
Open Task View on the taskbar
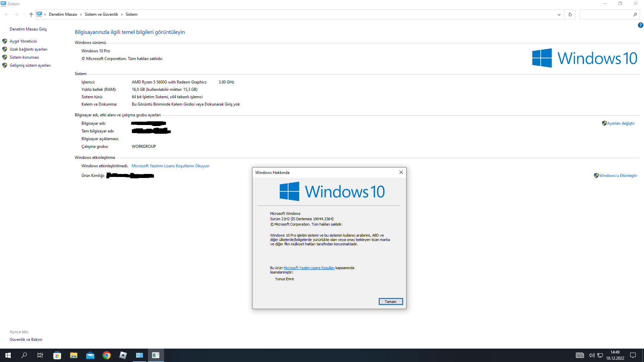click(x=40, y=355)
